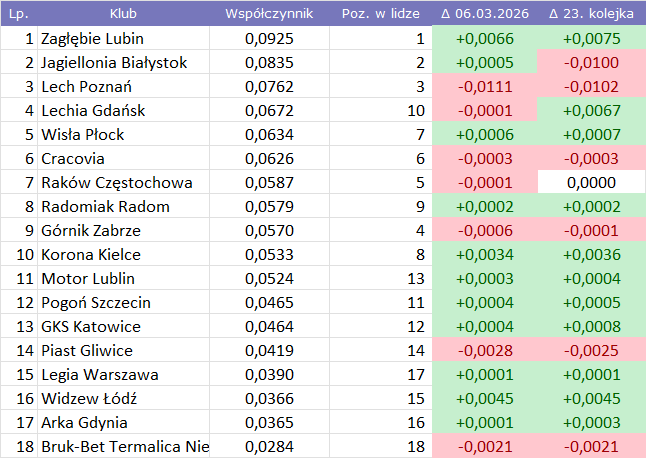Select the Poz. w lidze header
The image size is (646, 458).
(378, 14)
